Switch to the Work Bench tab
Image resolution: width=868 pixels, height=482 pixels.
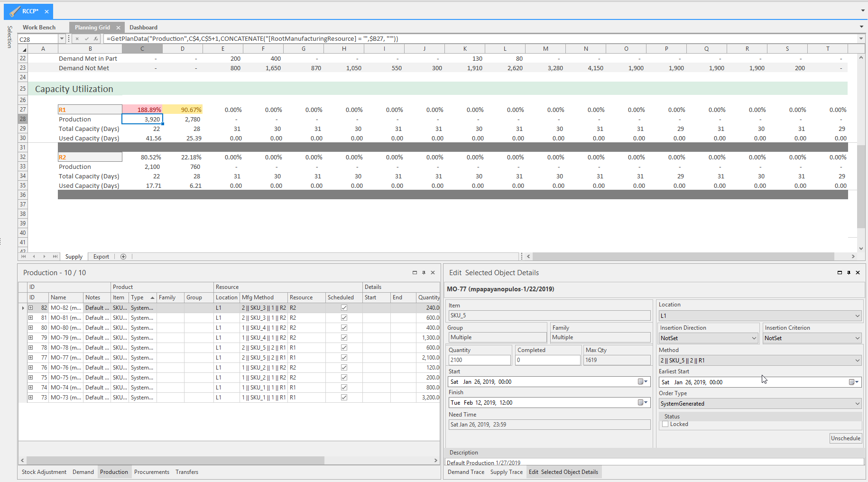pyautogui.click(x=39, y=28)
